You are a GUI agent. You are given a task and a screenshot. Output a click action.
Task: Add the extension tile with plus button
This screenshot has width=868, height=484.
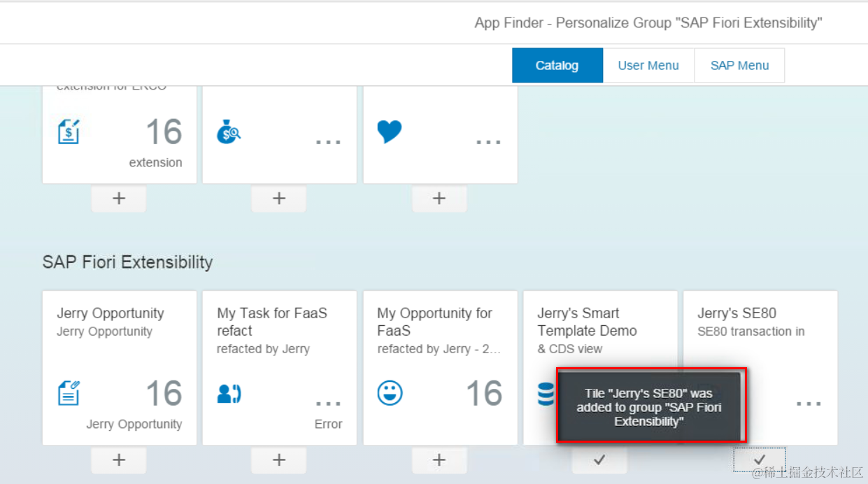119,199
